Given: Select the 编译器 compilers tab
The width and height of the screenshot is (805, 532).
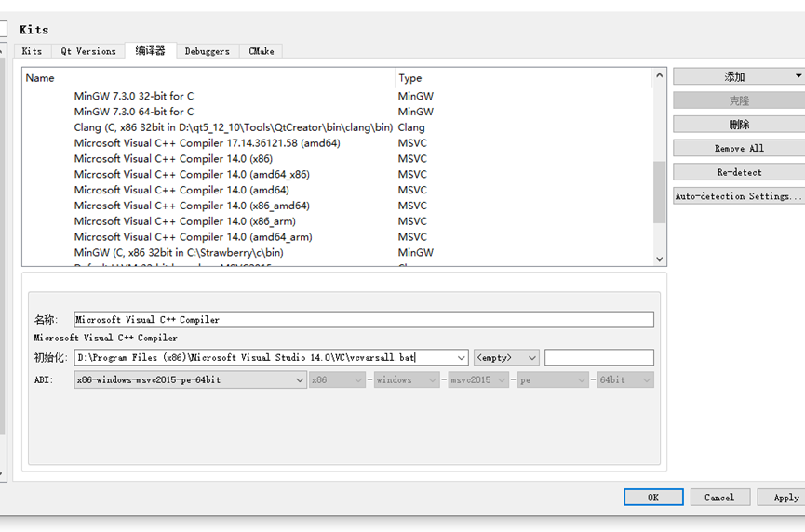Looking at the screenshot, I should click(x=151, y=50).
